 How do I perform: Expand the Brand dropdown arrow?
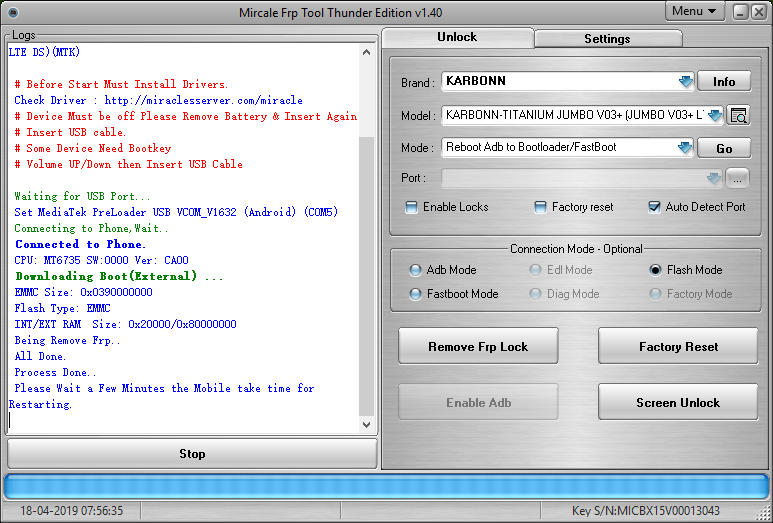pyautogui.click(x=685, y=81)
